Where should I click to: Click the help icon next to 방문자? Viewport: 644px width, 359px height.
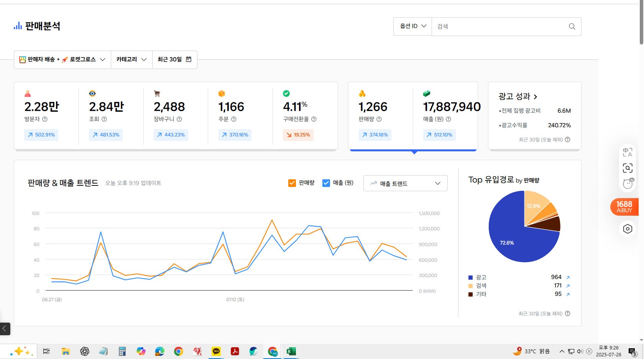(x=45, y=119)
